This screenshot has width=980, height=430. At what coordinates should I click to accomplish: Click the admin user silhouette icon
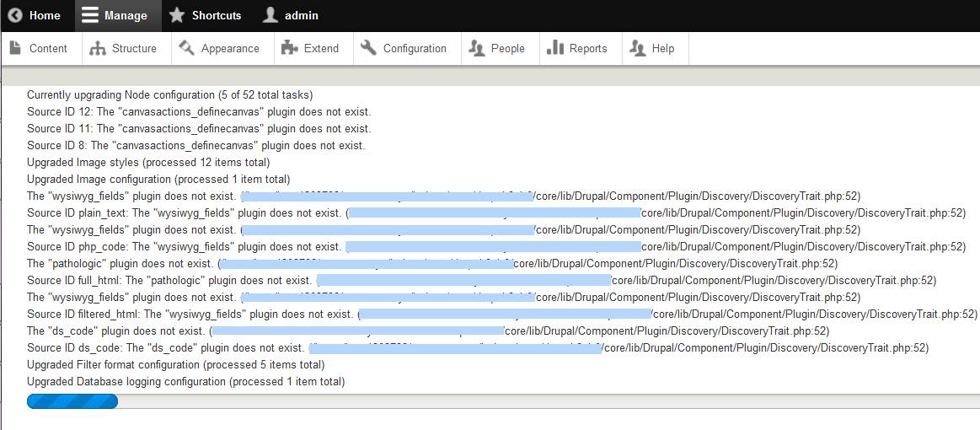(270, 15)
